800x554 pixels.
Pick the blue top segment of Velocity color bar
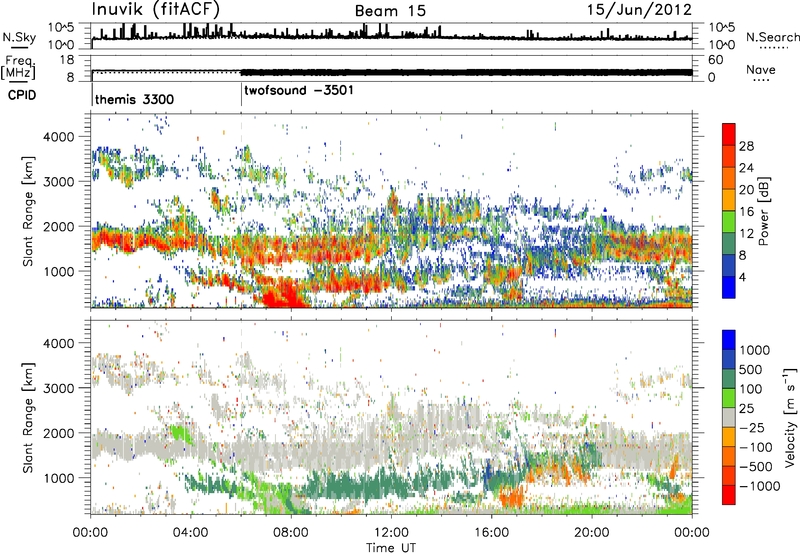tap(729, 340)
